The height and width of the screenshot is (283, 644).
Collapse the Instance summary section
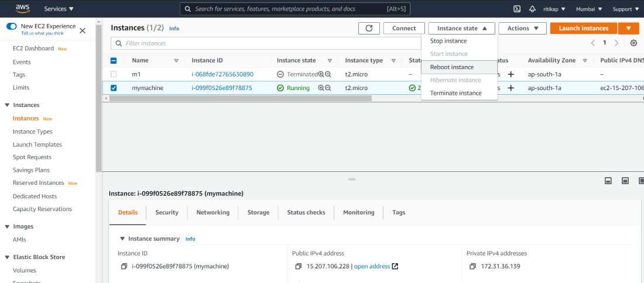point(122,239)
